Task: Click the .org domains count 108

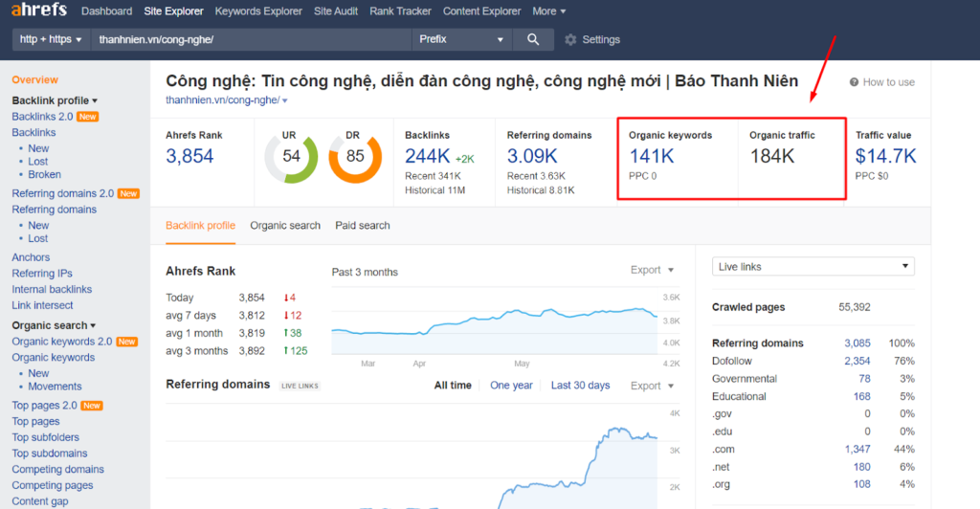Action: click(862, 484)
